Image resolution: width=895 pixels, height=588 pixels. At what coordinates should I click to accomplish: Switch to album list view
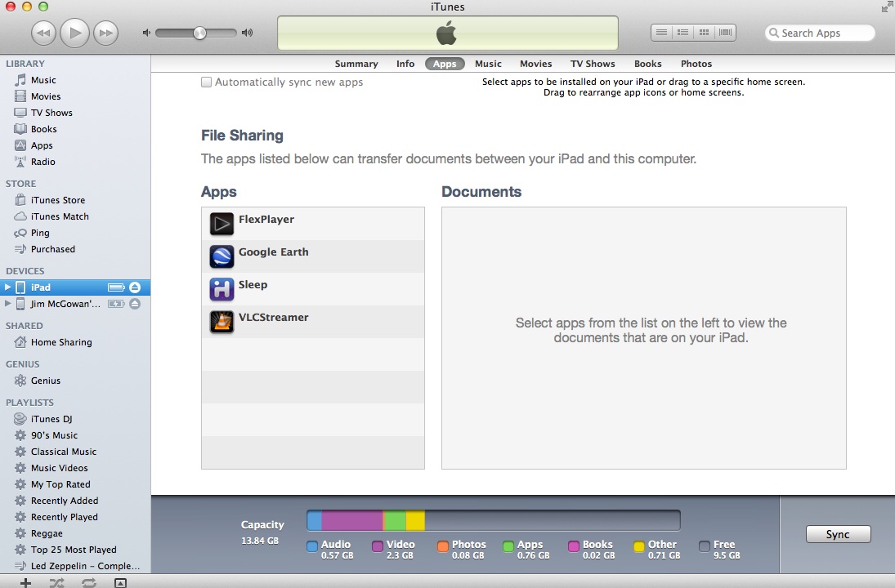pos(682,33)
